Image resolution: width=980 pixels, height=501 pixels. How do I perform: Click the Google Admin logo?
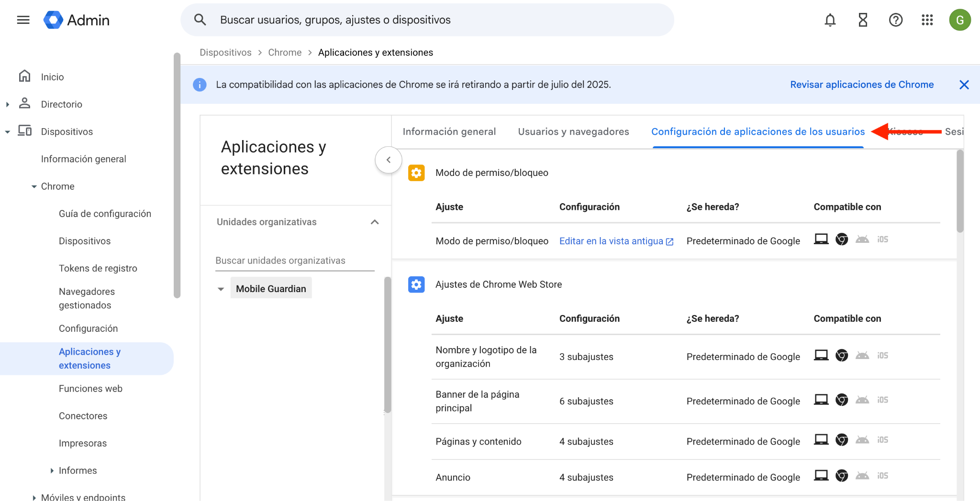pos(77,20)
